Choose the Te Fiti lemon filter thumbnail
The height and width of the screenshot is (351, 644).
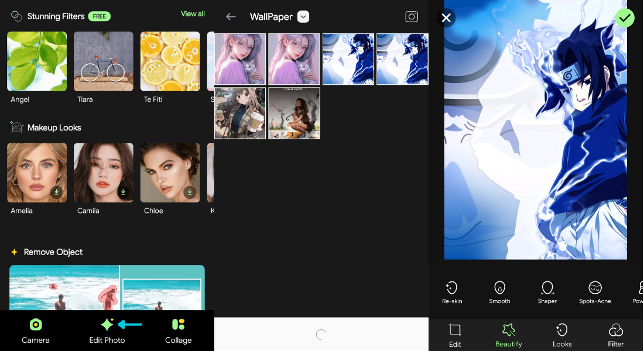170,61
